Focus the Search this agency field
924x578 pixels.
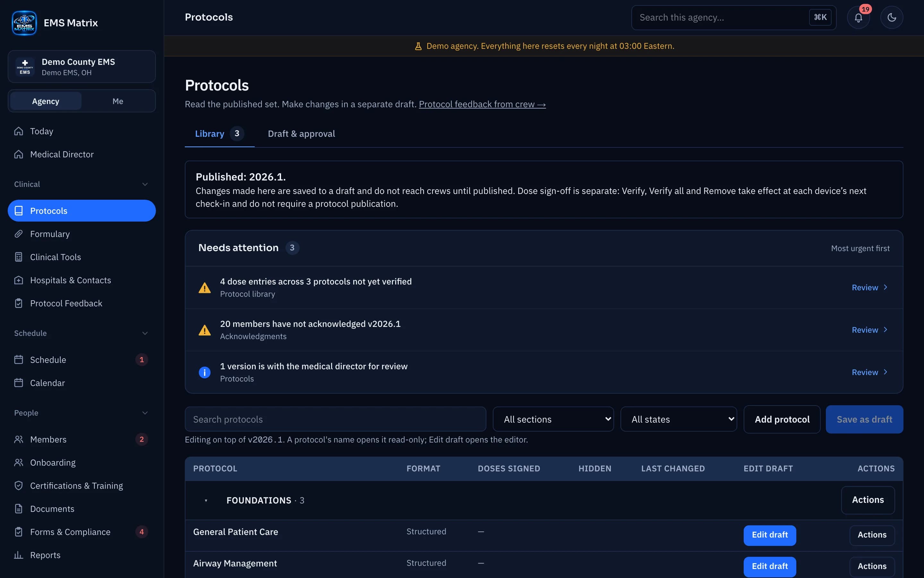tap(733, 18)
